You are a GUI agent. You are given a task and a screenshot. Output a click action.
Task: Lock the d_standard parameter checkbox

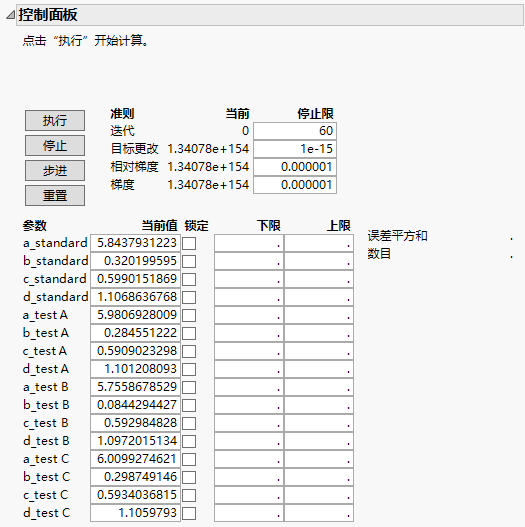point(189,297)
